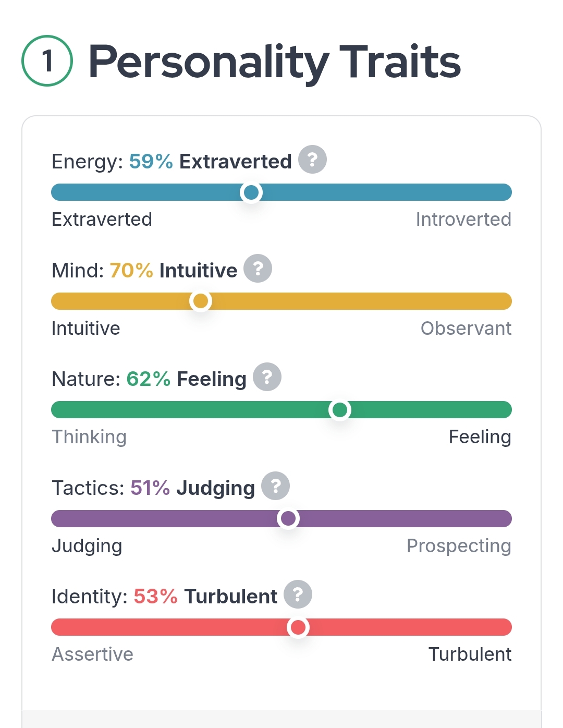Open help icon next to Identity Turbulent

coord(298,594)
